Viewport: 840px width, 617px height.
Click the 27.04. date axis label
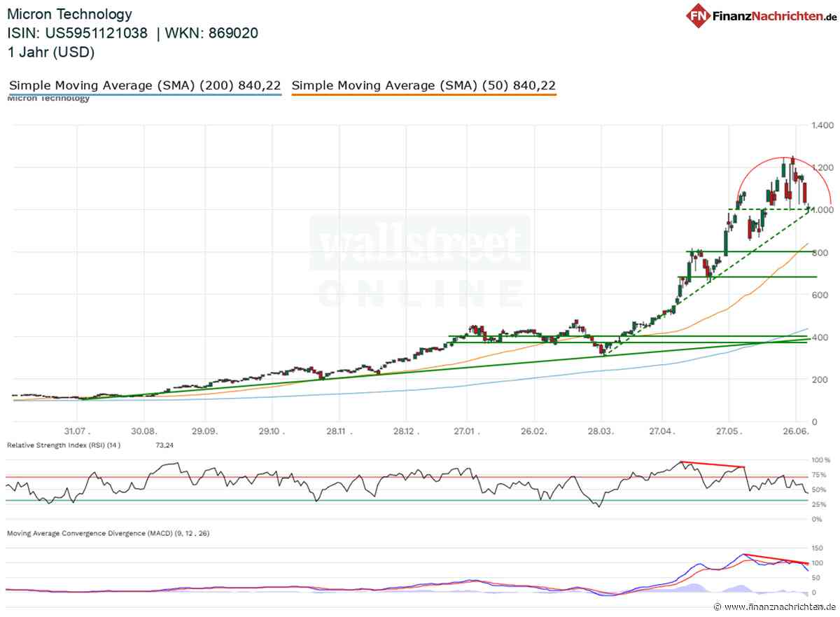click(664, 432)
